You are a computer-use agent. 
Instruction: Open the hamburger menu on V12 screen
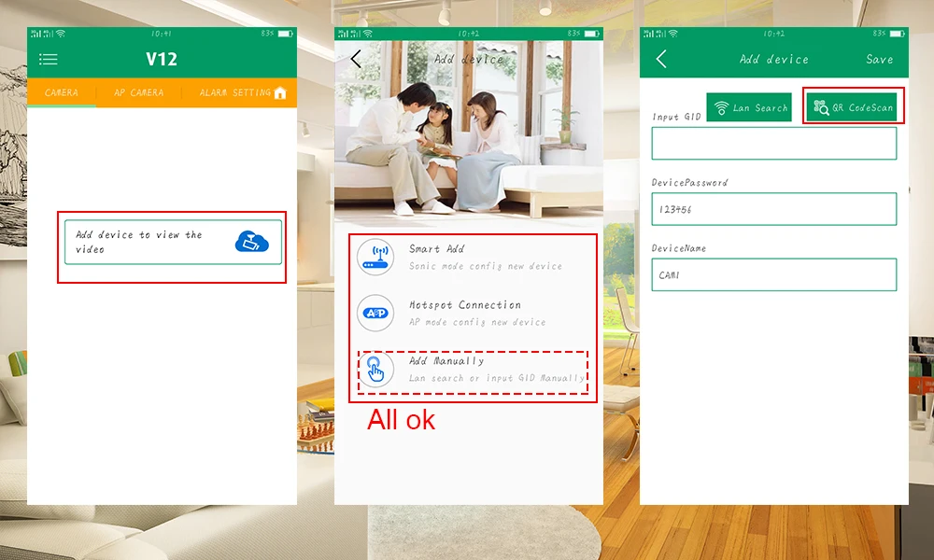(49, 59)
